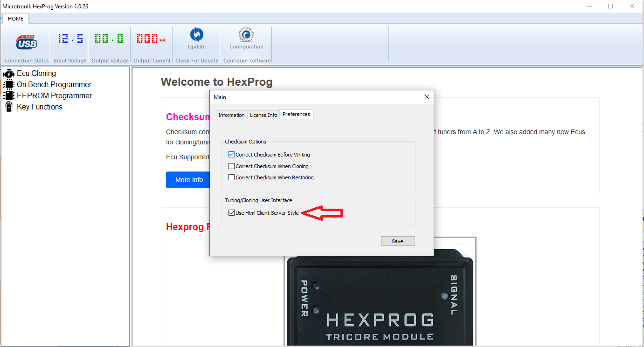Select the EEPROM Programmer
The width and height of the screenshot is (644, 347).
click(54, 95)
